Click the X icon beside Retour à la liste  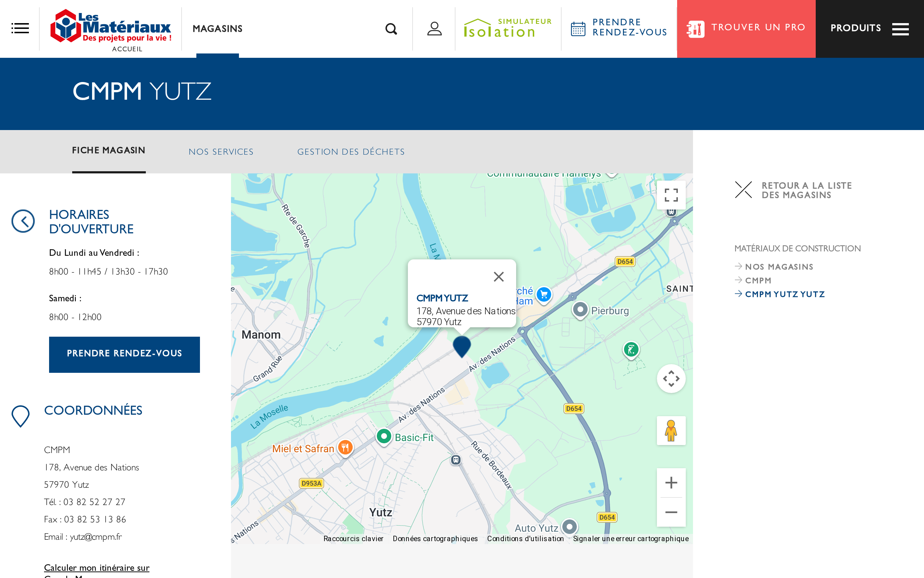coord(743,190)
